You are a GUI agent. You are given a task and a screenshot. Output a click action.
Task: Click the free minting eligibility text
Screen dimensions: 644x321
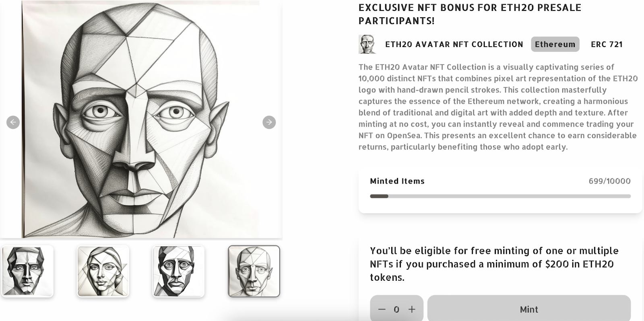pos(494,264)
